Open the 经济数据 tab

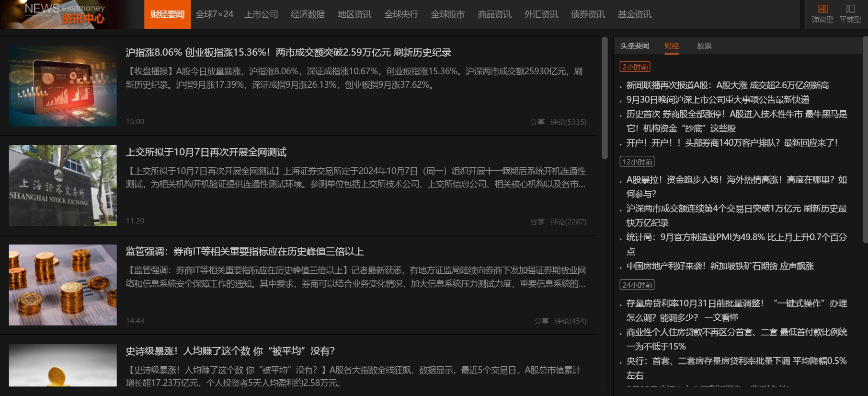pos(308,14)
